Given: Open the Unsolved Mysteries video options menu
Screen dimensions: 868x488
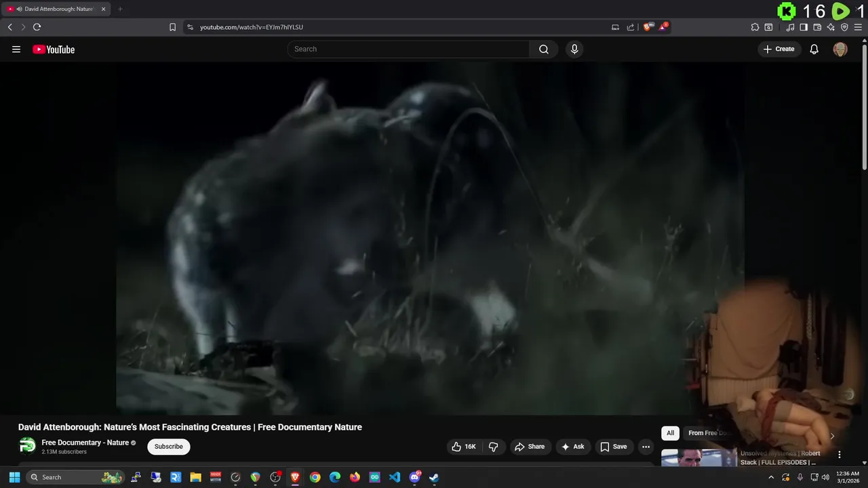Looking at the screenshot, I should (839, 455).
